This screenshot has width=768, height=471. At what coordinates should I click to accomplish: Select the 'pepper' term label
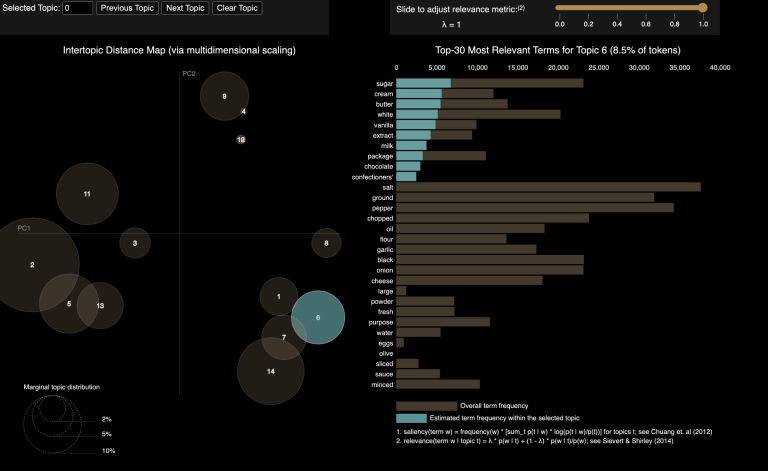point(381,207)
